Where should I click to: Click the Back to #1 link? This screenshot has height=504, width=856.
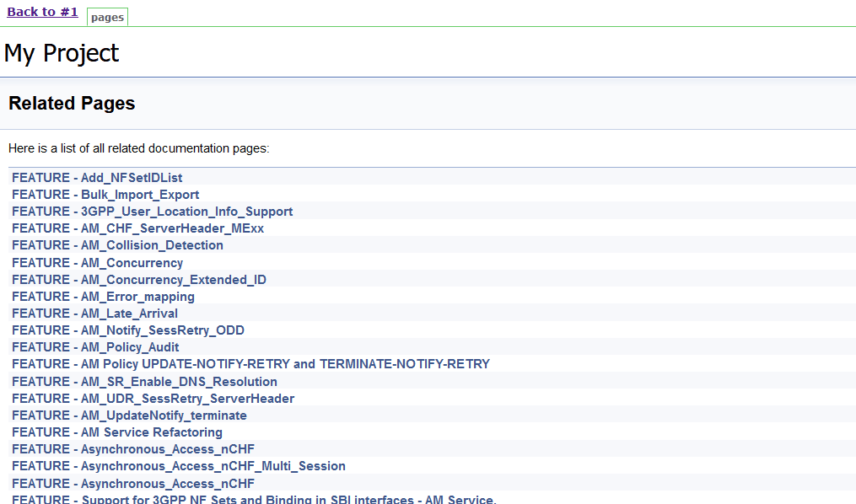(42, 11)
